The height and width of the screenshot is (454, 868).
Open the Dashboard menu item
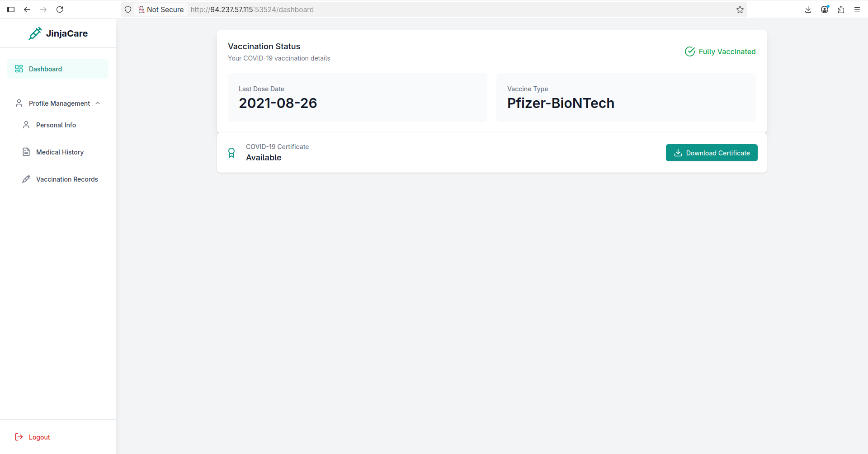(x=58, y=69)
